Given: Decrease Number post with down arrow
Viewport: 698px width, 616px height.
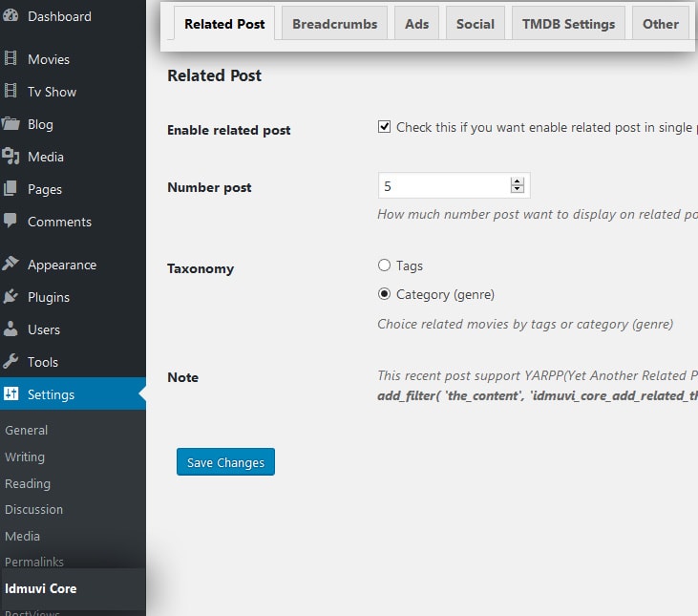Looking at the screenshot, I should click(518, 189).
